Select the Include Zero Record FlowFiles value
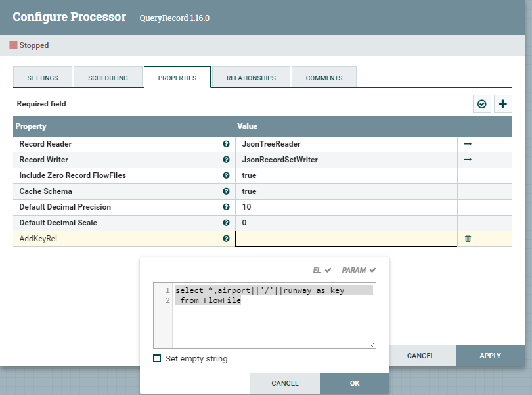532x395 pixels. [345, 175]
